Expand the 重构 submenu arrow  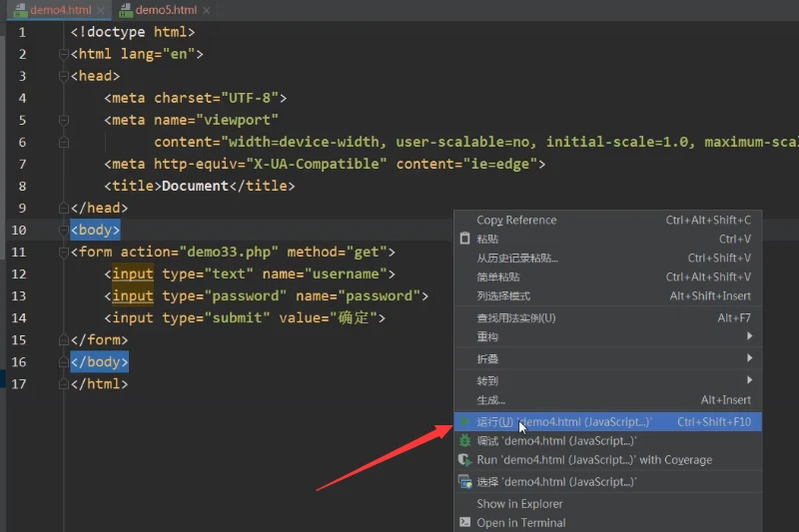tap(749, 336)
